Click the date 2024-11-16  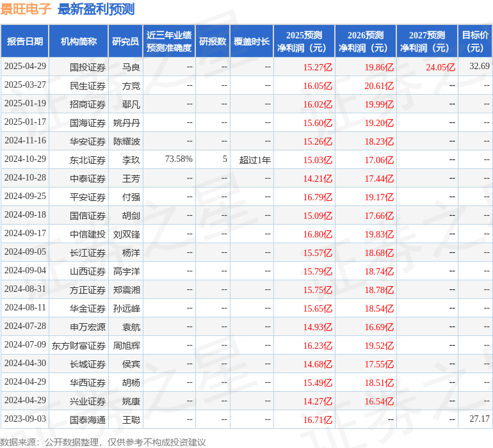[25, 141]
